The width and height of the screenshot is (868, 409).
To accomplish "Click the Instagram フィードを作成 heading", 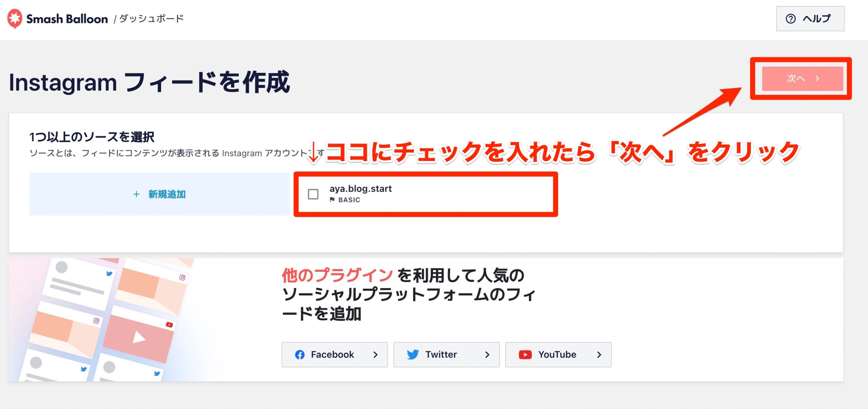I will tap(149, 82).
